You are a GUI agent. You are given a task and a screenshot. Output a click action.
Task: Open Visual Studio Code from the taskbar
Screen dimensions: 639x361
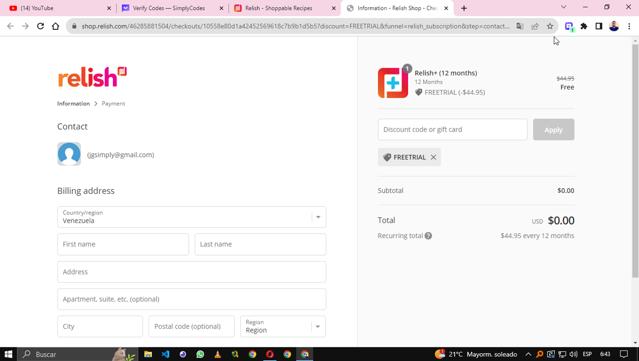coord(165,354)
